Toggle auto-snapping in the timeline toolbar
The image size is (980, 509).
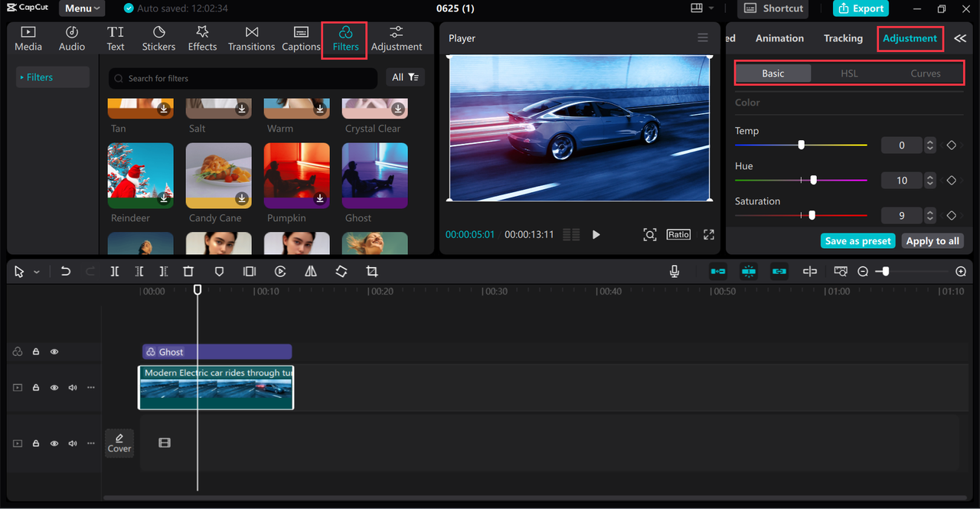(749, 271)
